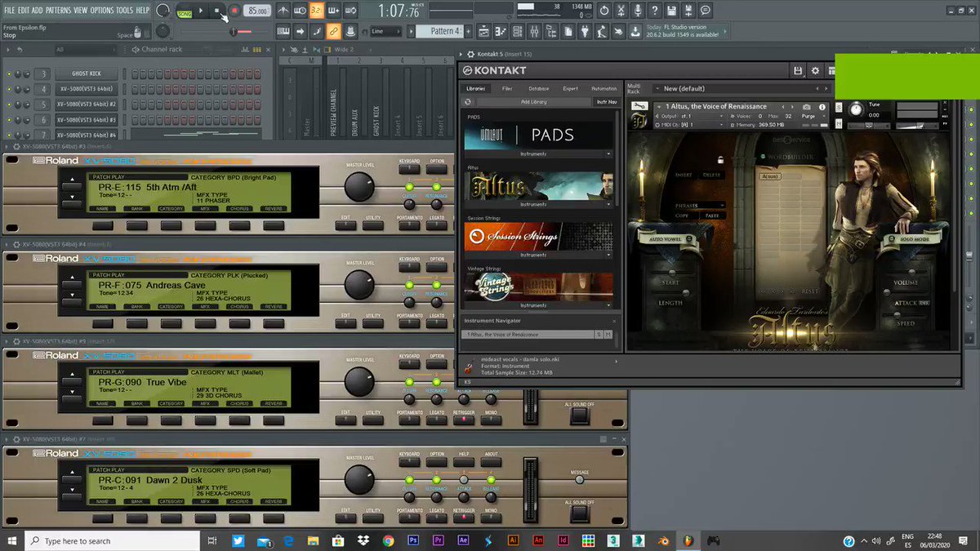The image size is (980, 551).
Task: Click the GHOST KICK channel button
Action: click(85, 73)
